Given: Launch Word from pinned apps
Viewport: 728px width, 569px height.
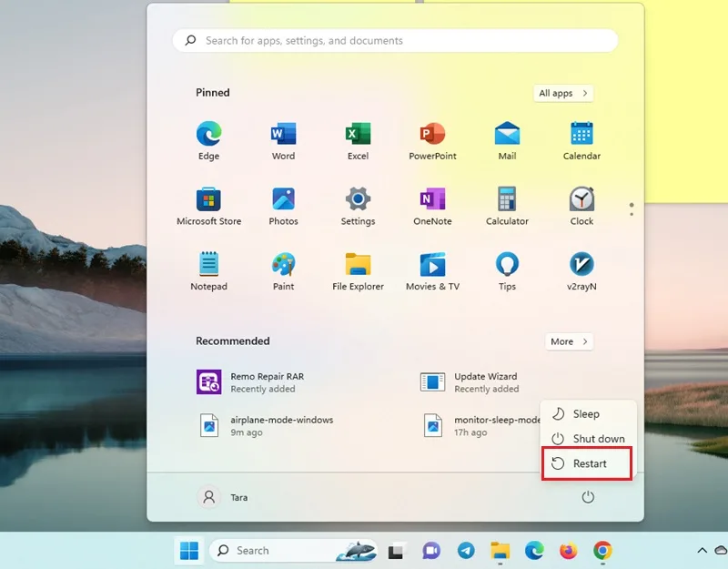Looking at the screenshot, I should (x=283, y=141).
